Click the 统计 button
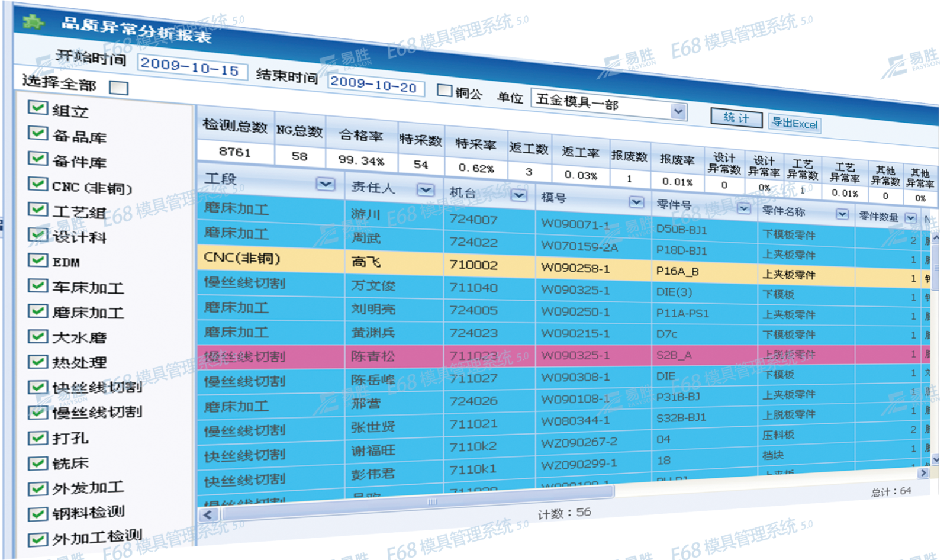 coord(736,117)
